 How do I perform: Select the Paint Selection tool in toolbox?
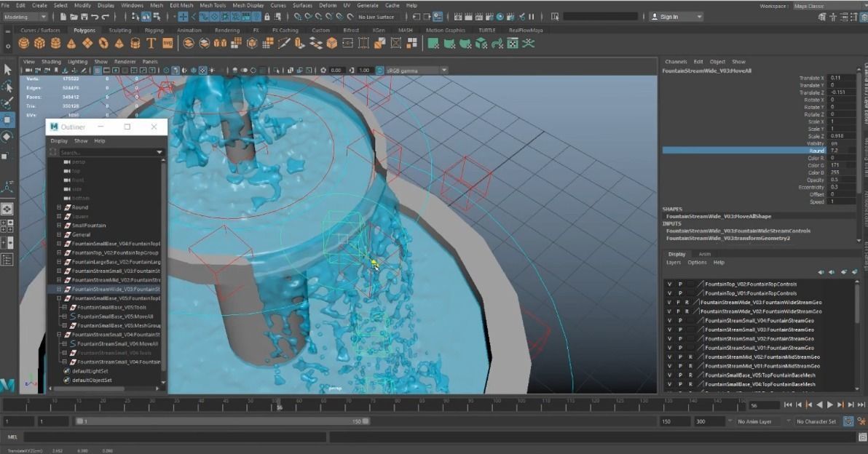(7, 103)
